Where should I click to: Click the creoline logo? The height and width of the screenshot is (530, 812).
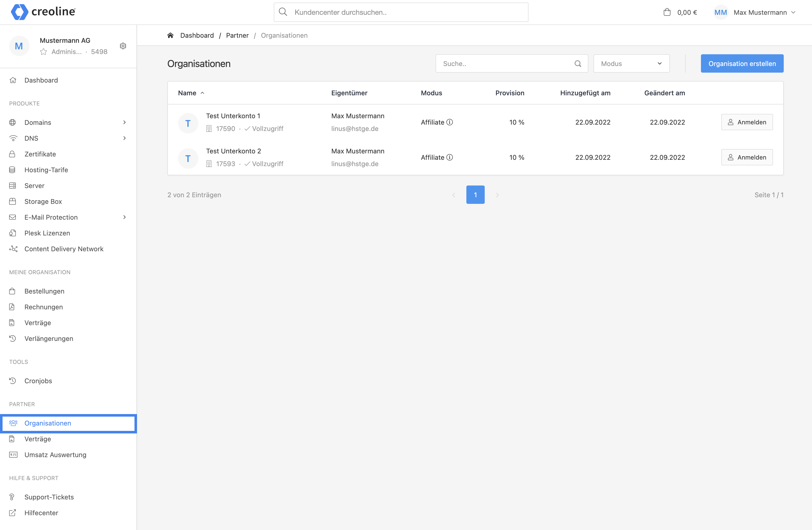point(43,12)
